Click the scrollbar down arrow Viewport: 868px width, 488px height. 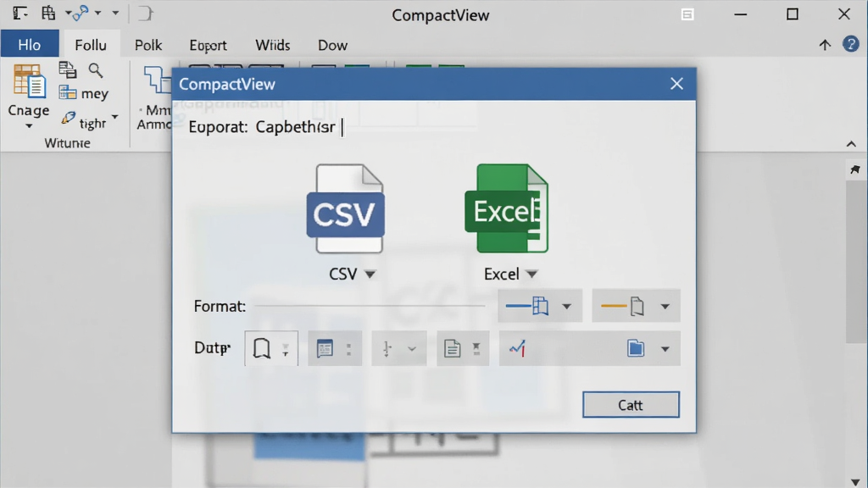855,481
